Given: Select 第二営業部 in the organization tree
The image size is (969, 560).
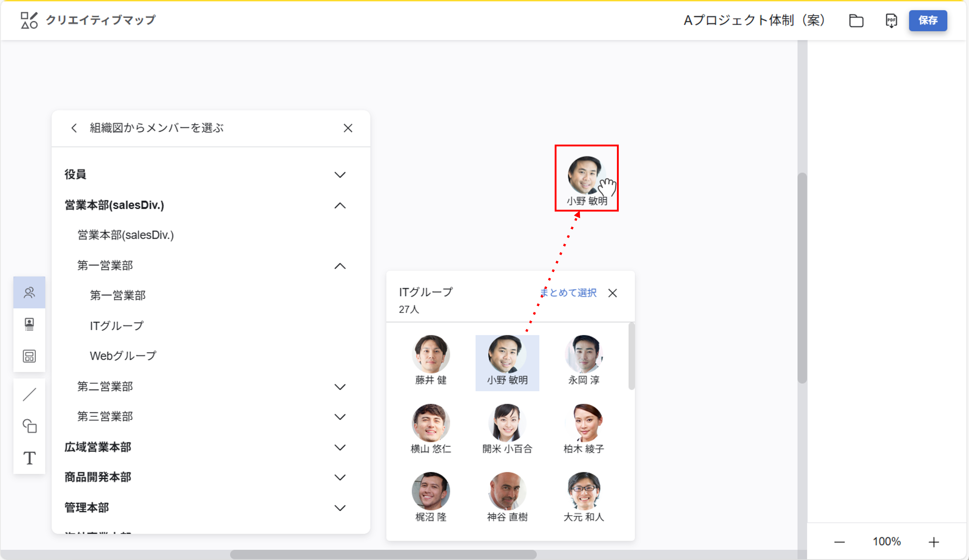Looking at the screenshot, I should 105,387.
